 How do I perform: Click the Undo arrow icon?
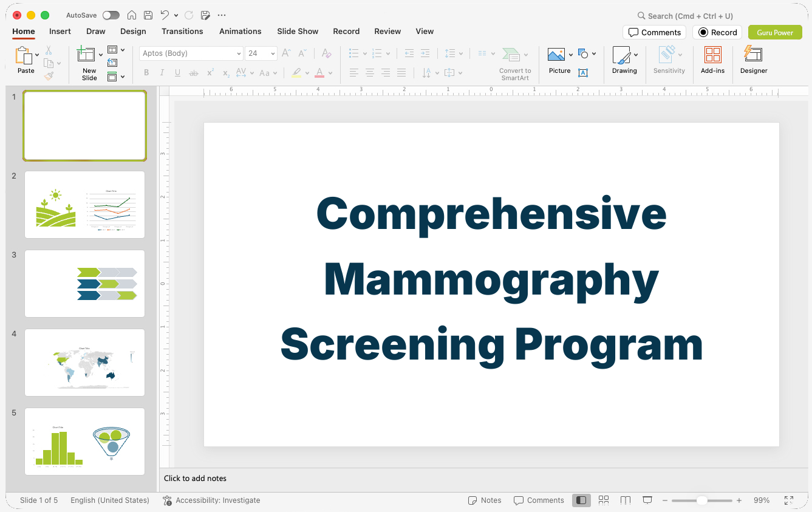click(x=165, y=15)
